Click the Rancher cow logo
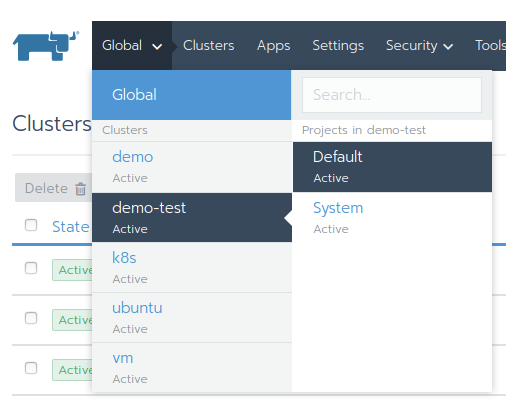This screenshot has height=399, width=506. tap(46, 46)
